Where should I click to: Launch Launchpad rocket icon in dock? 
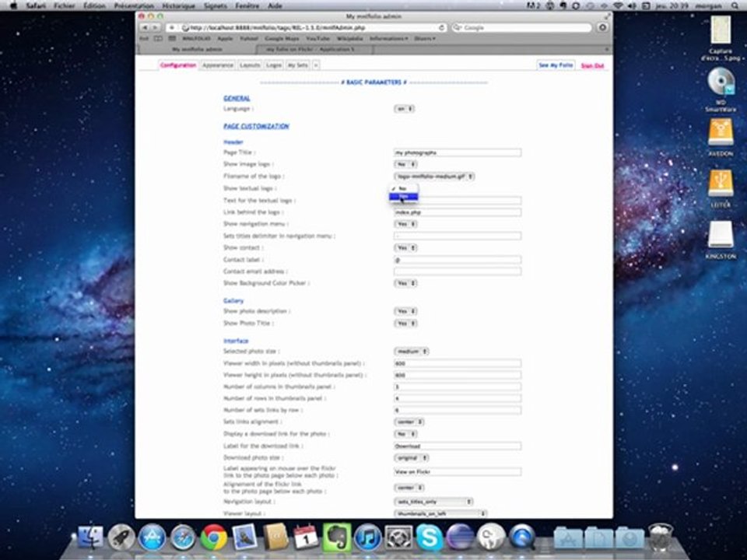[121, 537]
